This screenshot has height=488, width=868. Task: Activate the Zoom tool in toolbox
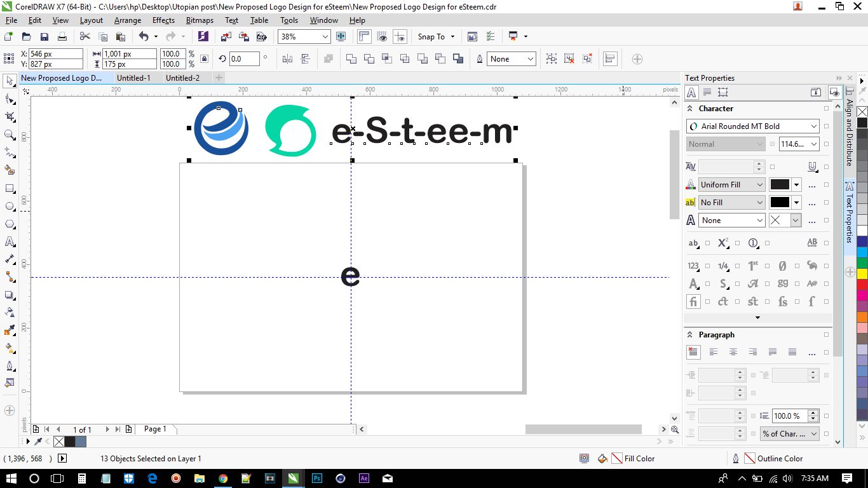coord(10,135)
